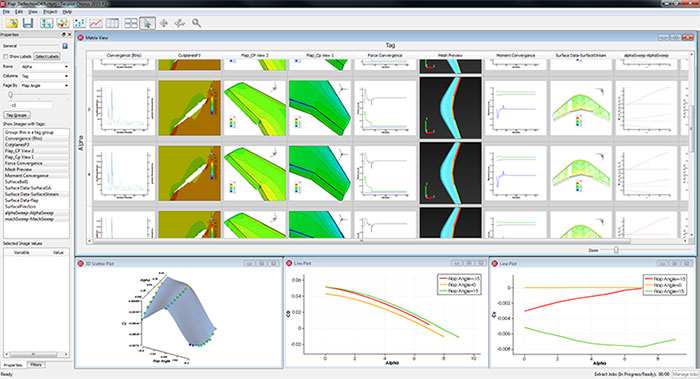This screenshot has height=379, width=700.
Task: Click the 3D Scatter Plot window red icon
Action: point(81,263)
